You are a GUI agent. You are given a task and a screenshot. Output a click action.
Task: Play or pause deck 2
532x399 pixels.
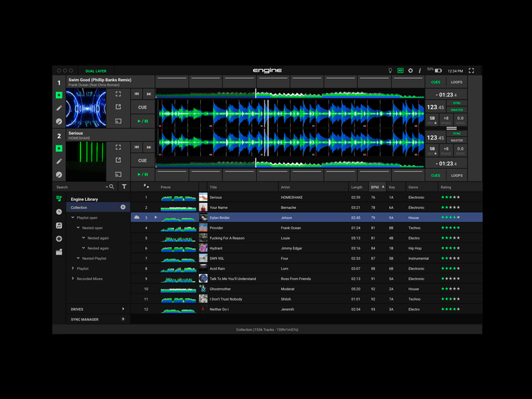pyautogui.click(x=142, y=174)
